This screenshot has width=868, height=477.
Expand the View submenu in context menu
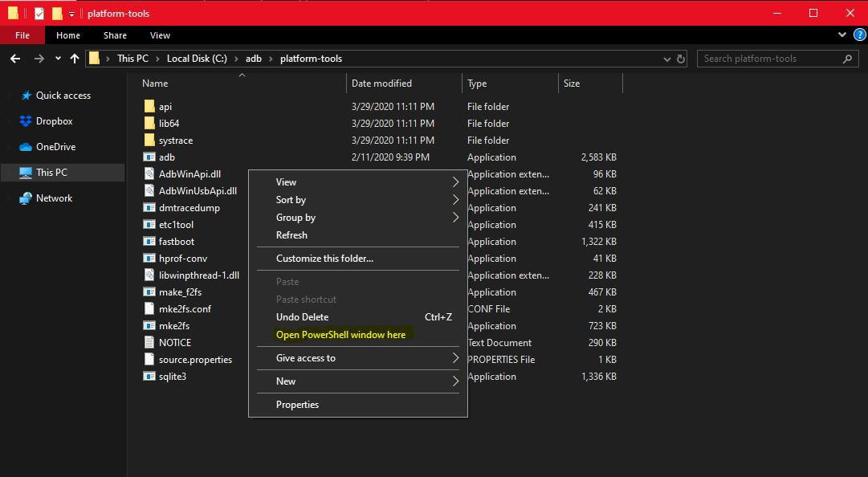coord(455,182)
